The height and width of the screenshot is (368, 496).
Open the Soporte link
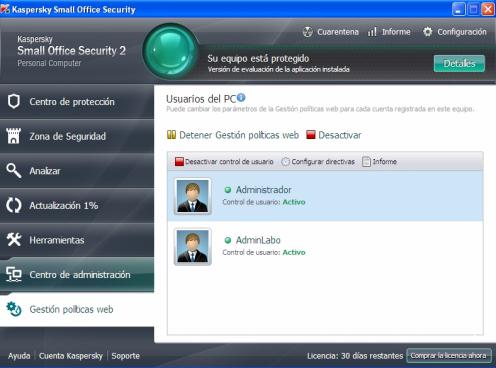[125, 356]
